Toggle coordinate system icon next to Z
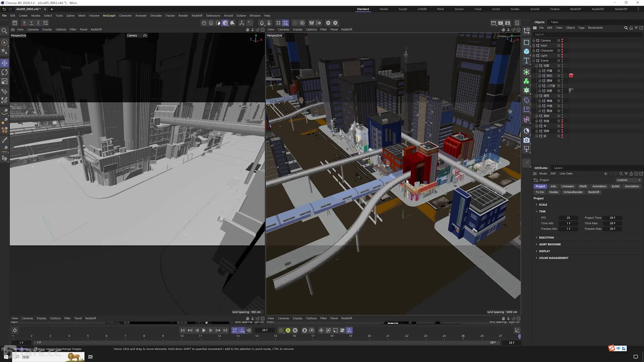 coord(46,23)
